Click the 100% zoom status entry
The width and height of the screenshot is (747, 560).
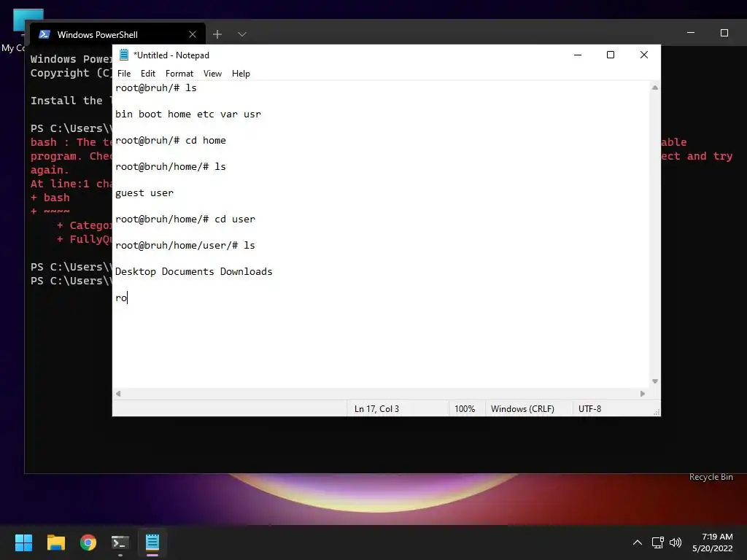[x=465, y=408]
